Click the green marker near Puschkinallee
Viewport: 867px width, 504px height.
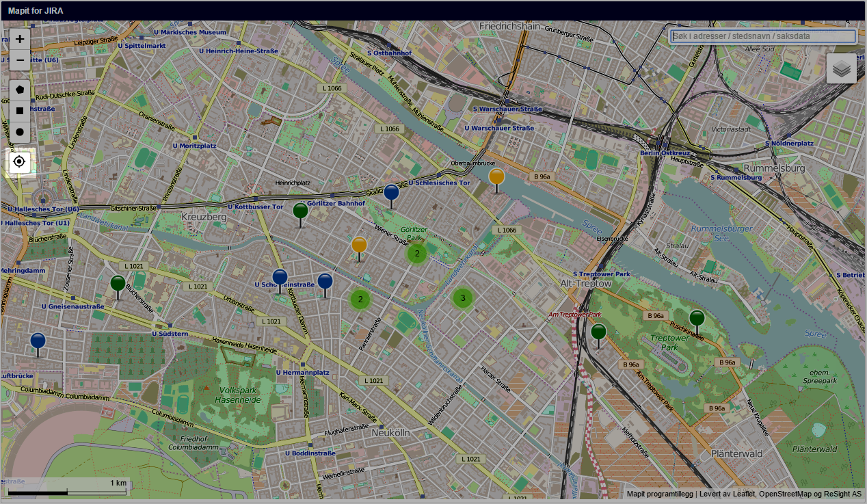[697, 319]
